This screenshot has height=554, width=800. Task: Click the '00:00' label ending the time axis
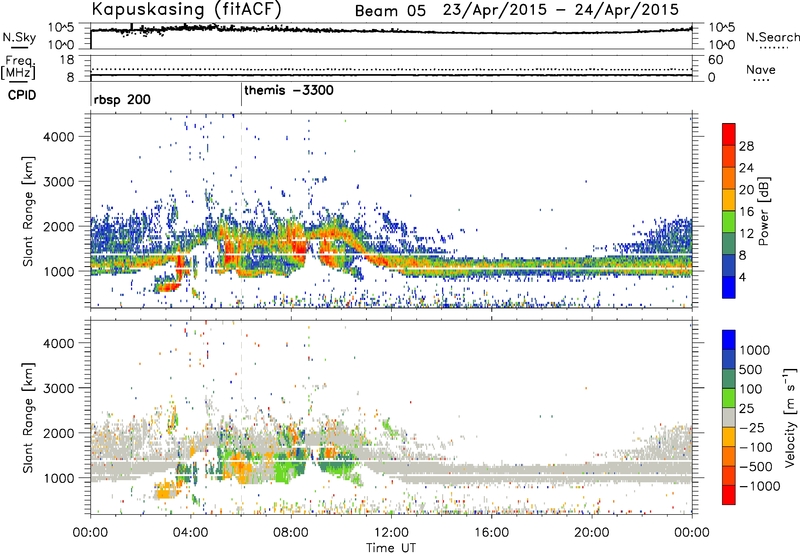[x=692, y=533]
